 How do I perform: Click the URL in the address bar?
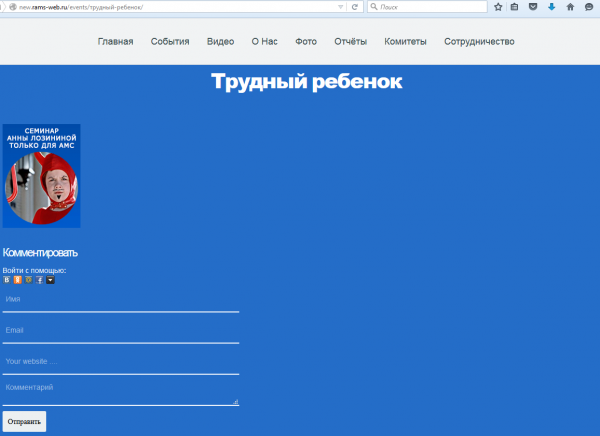[x=81, y=7]
